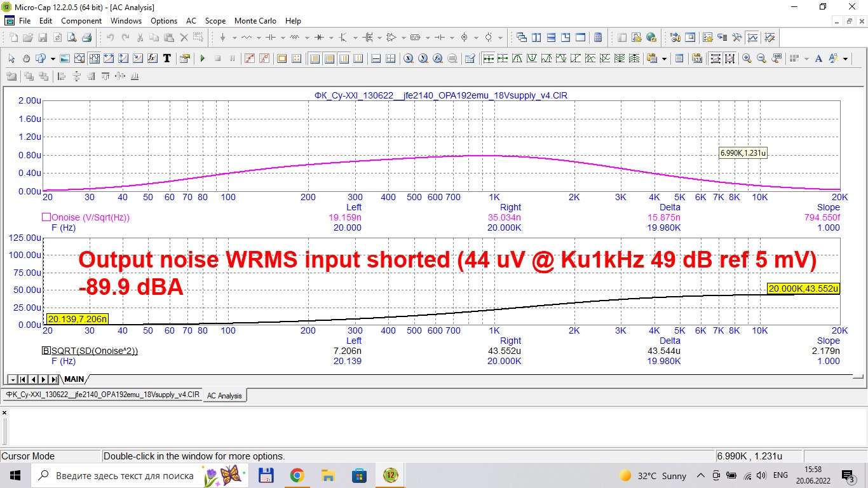
Task: Activate the Pan hand tool
Action: [26, 58]
